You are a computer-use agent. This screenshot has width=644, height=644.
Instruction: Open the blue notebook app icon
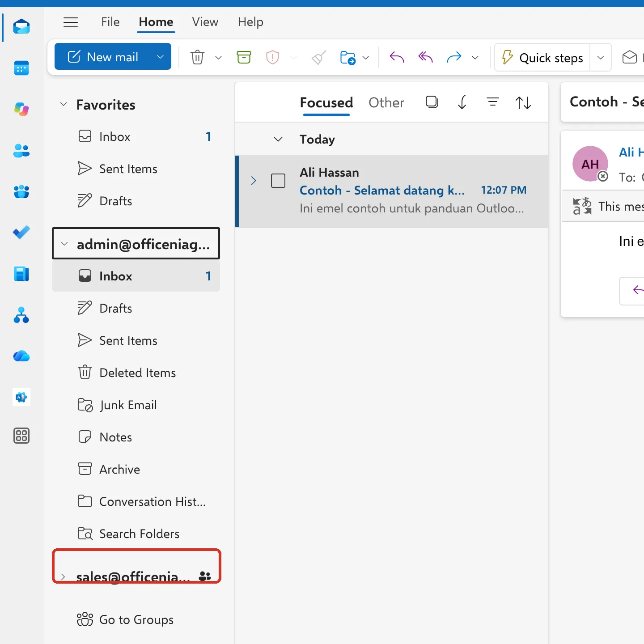[x=21, y=274]
